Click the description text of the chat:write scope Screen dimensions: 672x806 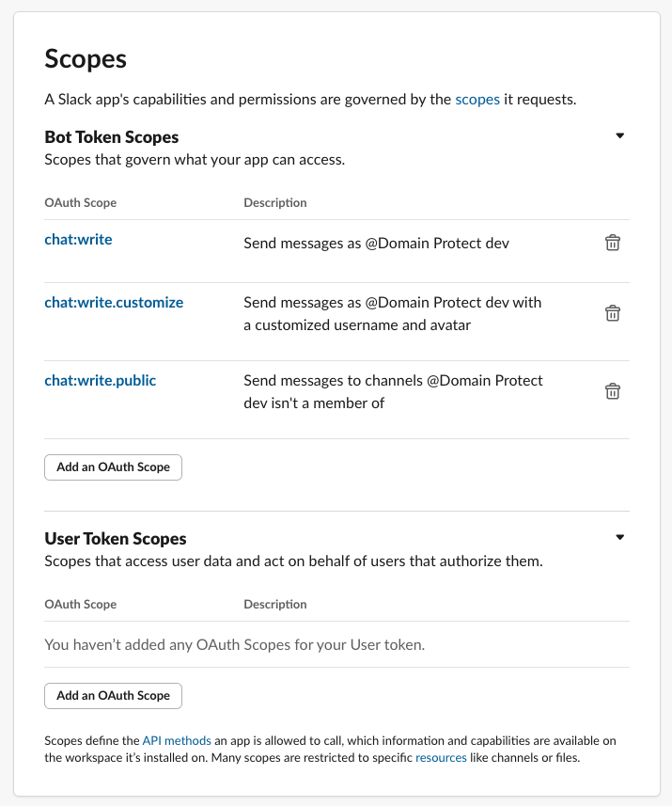376,244
